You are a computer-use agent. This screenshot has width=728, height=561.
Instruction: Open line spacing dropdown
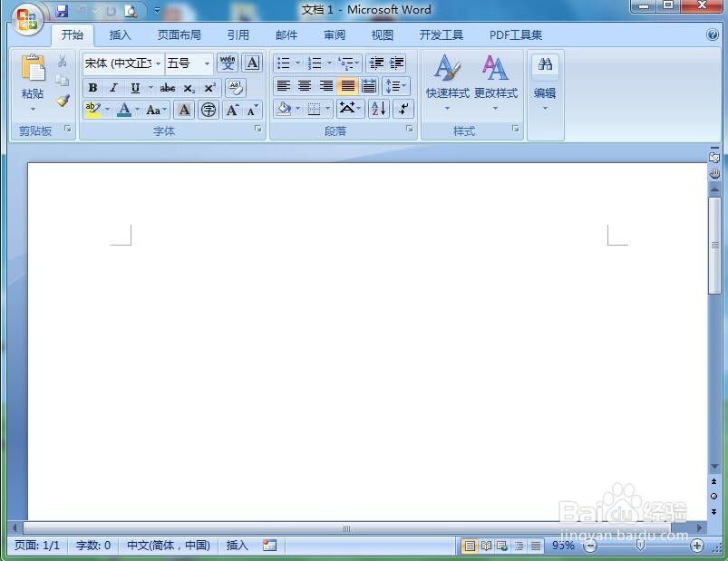click(396, 86)
